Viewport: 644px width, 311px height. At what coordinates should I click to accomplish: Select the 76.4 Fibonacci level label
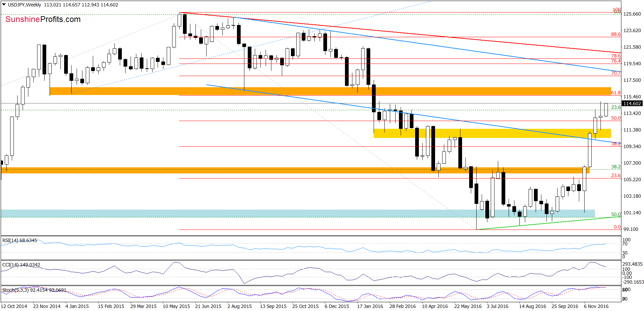coord(616,61)
